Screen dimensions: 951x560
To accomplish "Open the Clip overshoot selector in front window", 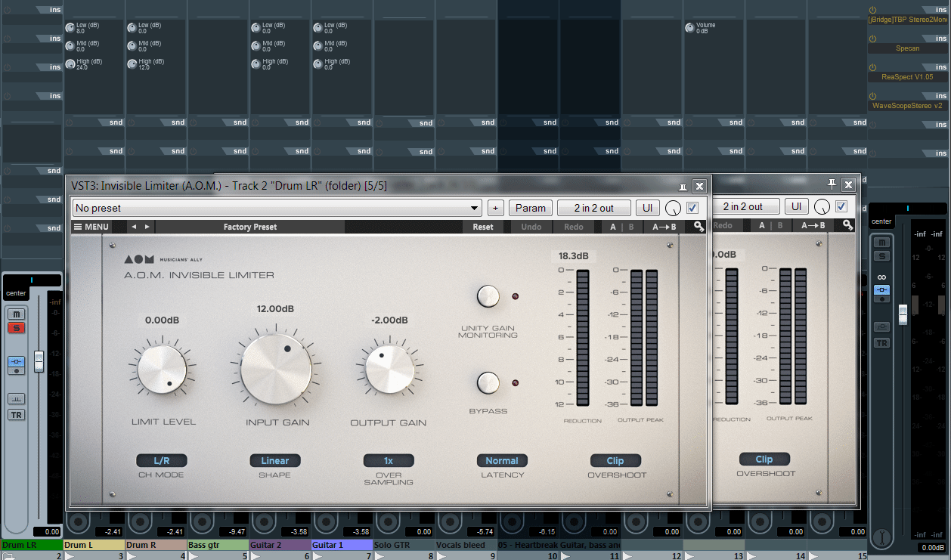I will [x=615, y=460].
